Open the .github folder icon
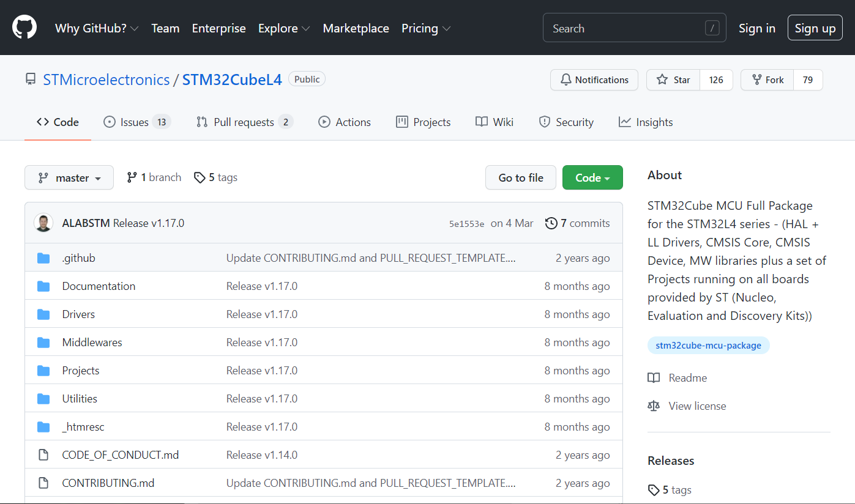Viewport: 855px width, 504px height. click(x=43, y=258)
